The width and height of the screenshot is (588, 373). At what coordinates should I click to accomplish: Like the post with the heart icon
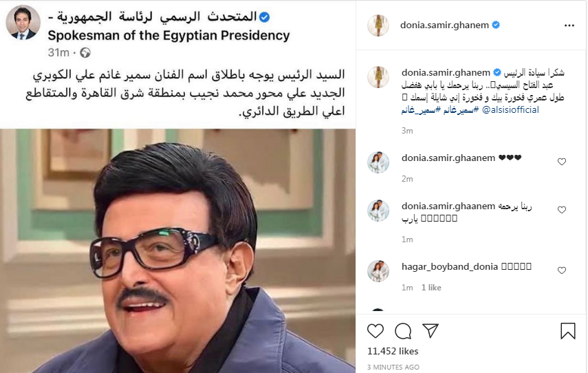pos(375,330)
